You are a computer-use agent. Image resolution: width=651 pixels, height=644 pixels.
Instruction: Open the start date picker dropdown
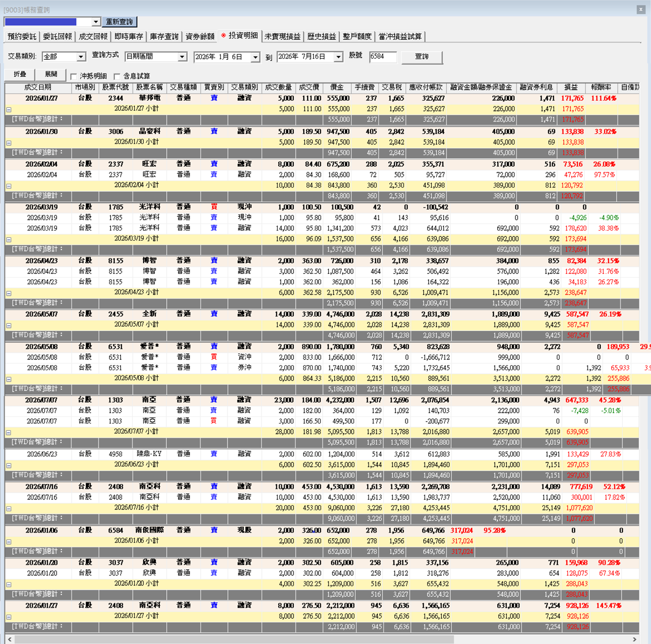tap(255, 57)
